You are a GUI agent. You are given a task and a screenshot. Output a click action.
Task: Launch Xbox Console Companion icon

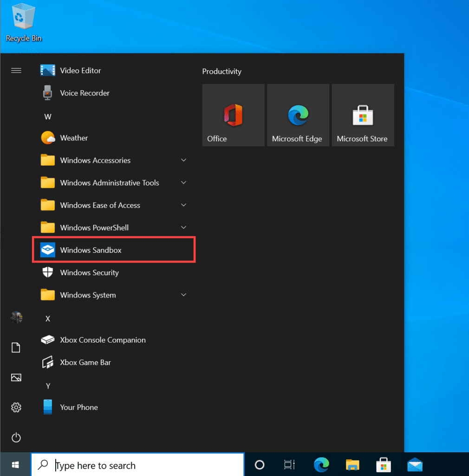coord(48,340)
